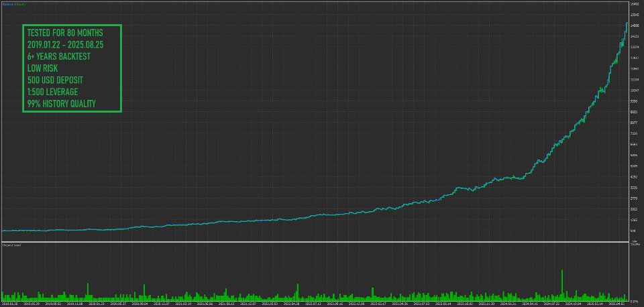
Task: Click the 'TESTED FOR 80 MONTHS' text line
Action: click(x=65, y=33)
